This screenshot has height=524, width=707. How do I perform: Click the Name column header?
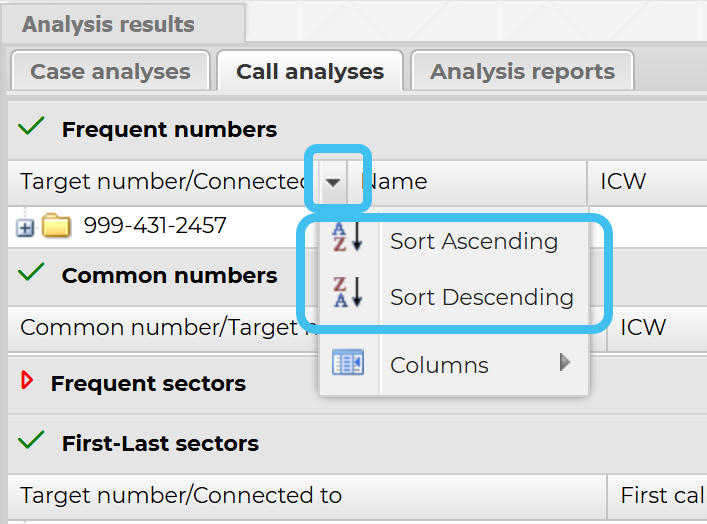tap(400, 182)
